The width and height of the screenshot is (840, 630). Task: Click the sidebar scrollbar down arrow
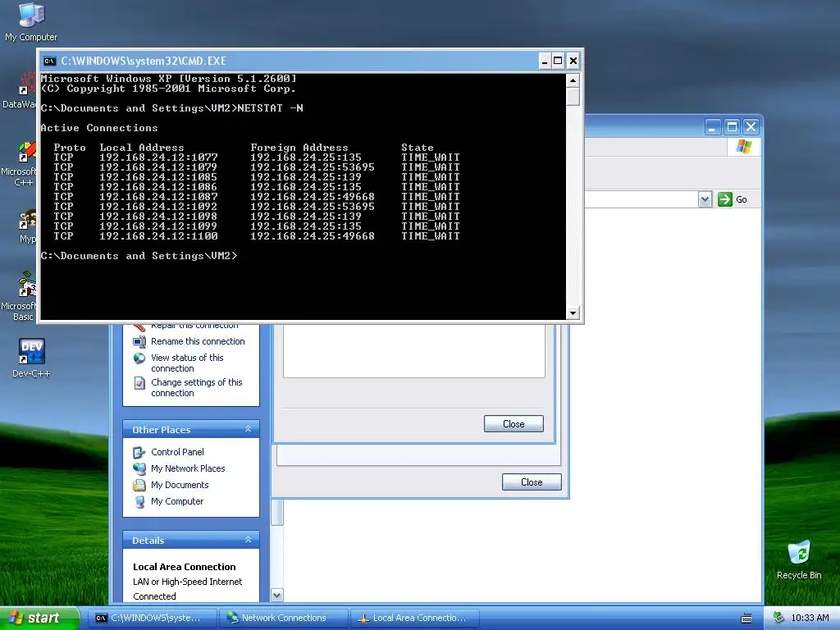(x=277, y=595)
